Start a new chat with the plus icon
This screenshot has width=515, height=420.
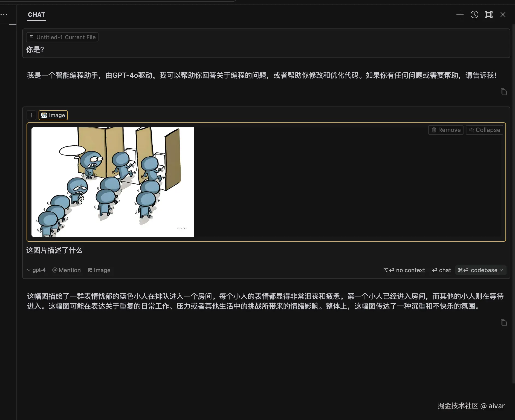(x=460, y=15)
